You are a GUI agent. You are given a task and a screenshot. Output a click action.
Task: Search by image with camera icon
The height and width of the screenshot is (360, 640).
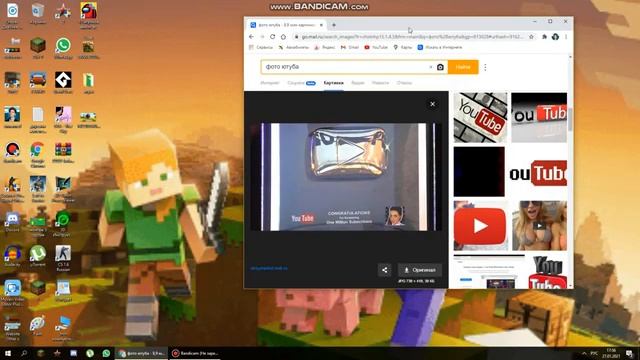click(440, 67)
